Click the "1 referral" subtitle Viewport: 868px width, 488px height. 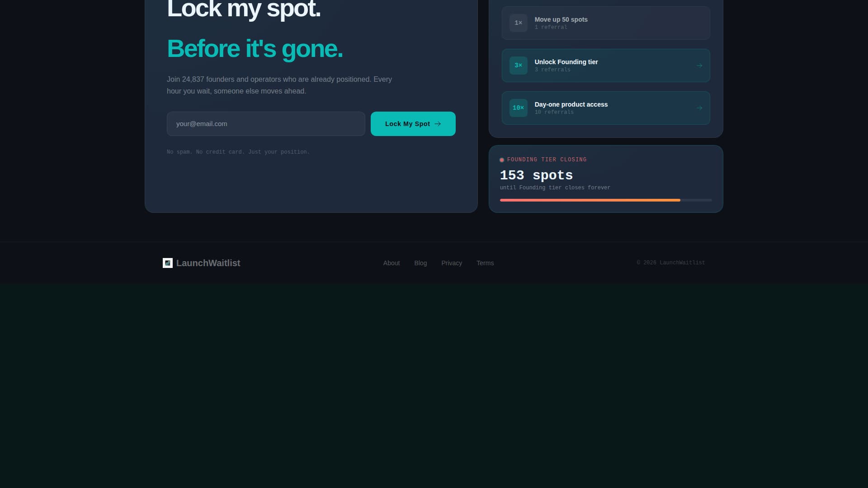[x=551, y=27]
